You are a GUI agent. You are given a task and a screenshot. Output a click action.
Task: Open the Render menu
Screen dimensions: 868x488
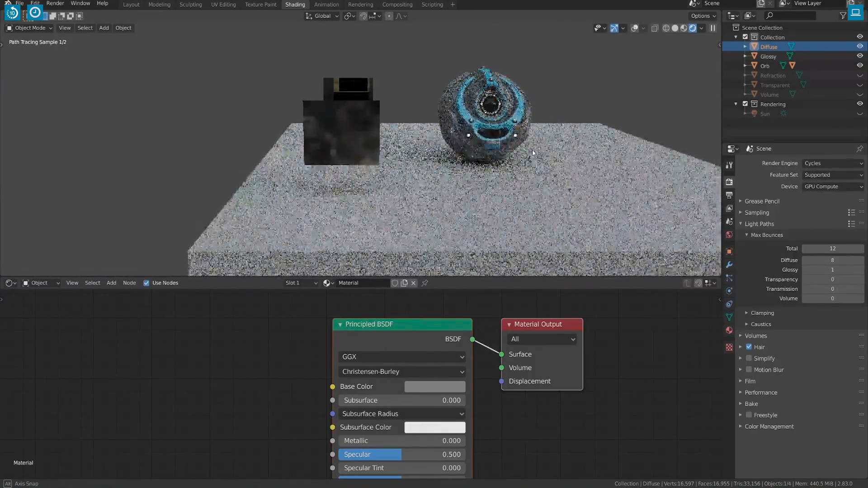tap(55, 3)
